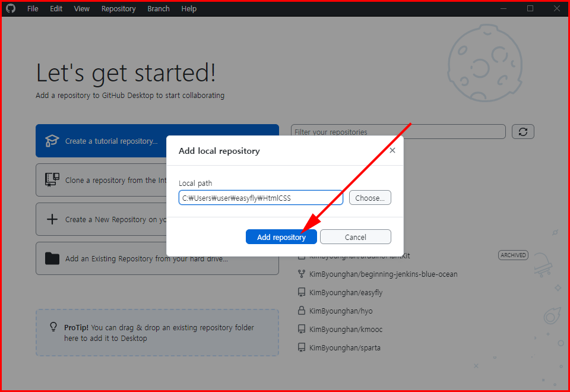The image size is (570, 392).
Task: Focus the Local path input field
Action: [x=261, y=198]
